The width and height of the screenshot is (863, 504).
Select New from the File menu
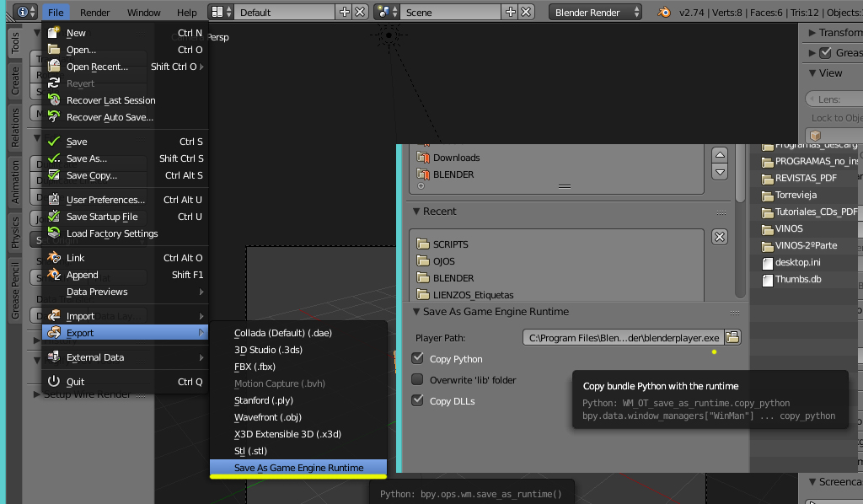[125, 33]
